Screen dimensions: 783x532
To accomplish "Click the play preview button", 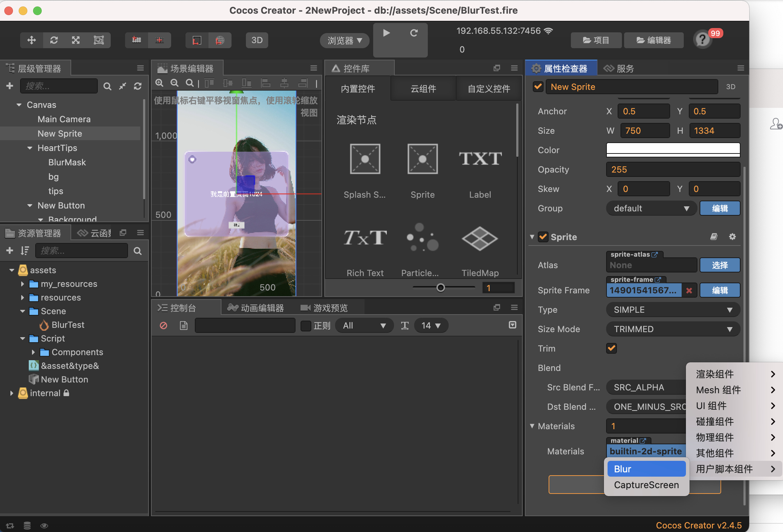I will (x=386, y=33).
